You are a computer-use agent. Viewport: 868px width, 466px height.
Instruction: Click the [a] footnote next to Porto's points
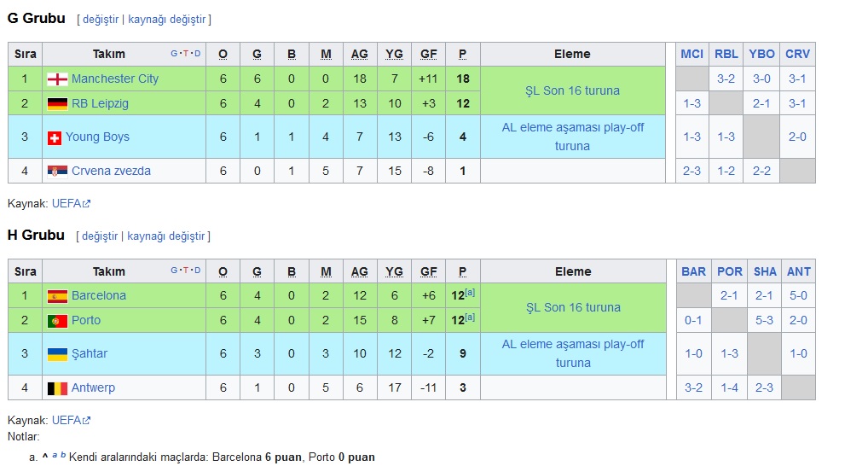coord(470,317)
